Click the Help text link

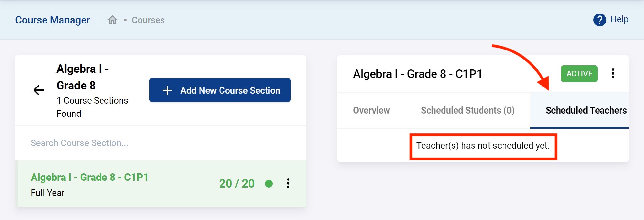(619, 19)
